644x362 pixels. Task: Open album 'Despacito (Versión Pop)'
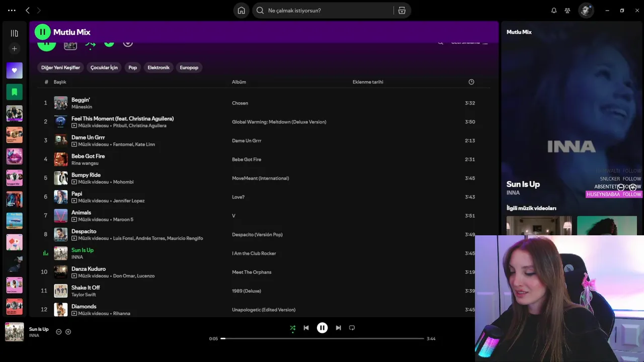pos(257,234)
